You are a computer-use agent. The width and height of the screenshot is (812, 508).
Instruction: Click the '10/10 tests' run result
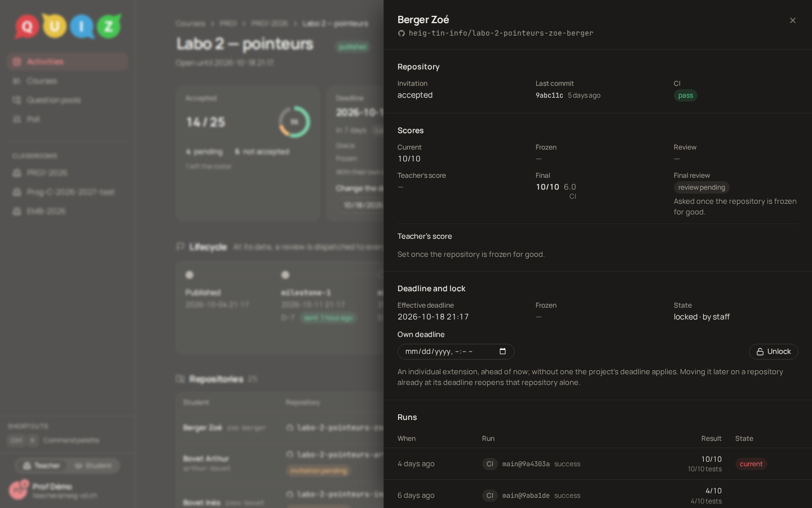tap(705, 469)
